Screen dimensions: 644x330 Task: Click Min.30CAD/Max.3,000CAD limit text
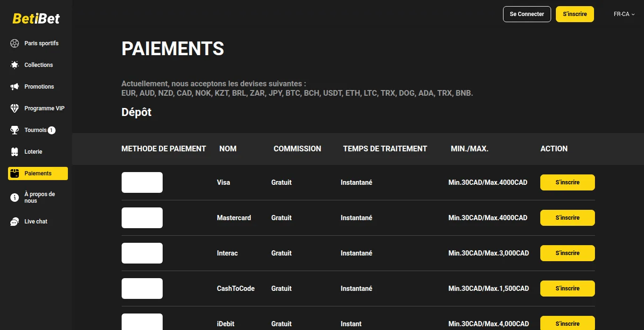point(489,253)
